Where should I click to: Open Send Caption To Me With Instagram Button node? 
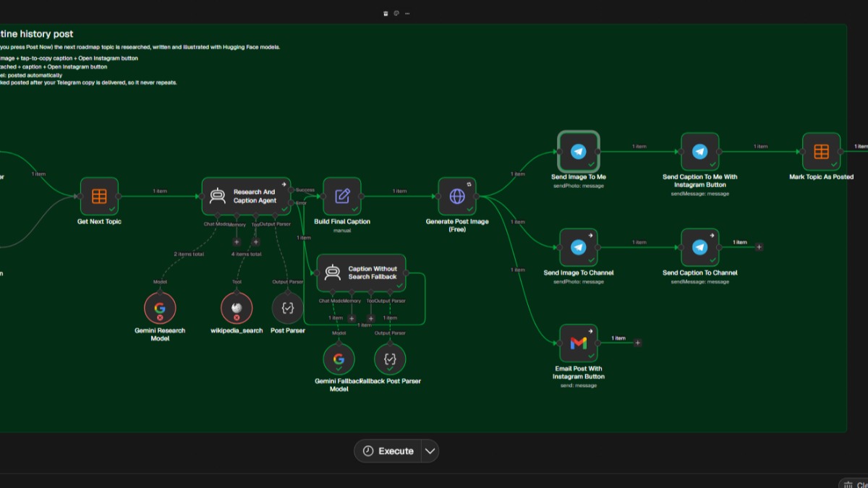tap(699, 151)
